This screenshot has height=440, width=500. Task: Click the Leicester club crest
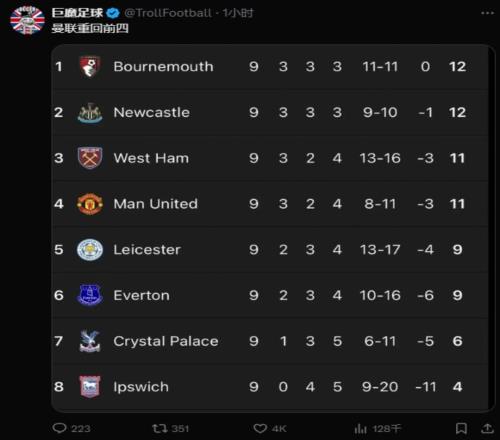(90, 249)
